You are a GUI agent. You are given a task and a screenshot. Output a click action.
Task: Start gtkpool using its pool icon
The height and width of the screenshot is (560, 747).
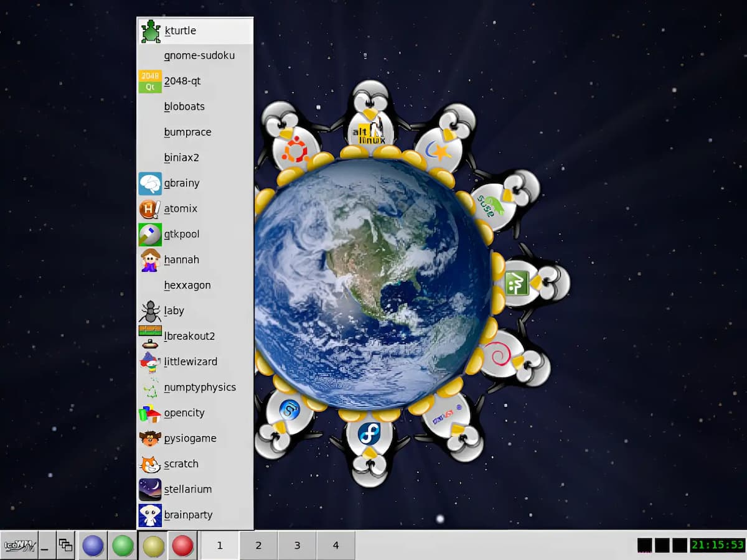[x=150, y=235]
